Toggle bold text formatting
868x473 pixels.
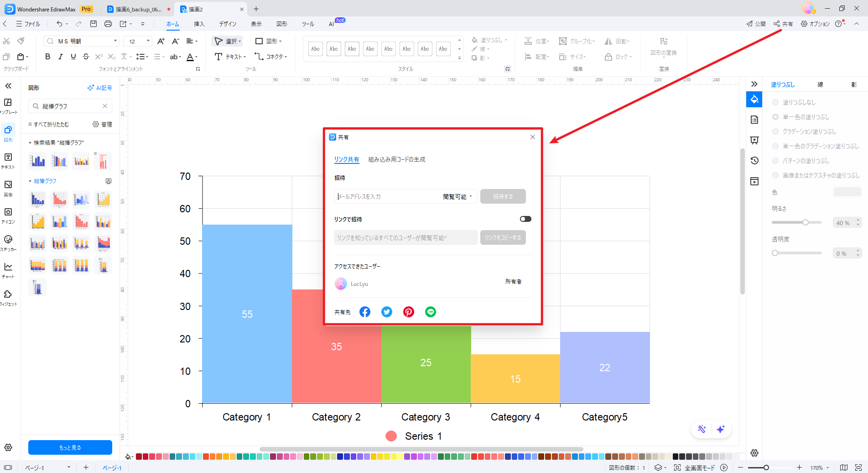[47, 57]
